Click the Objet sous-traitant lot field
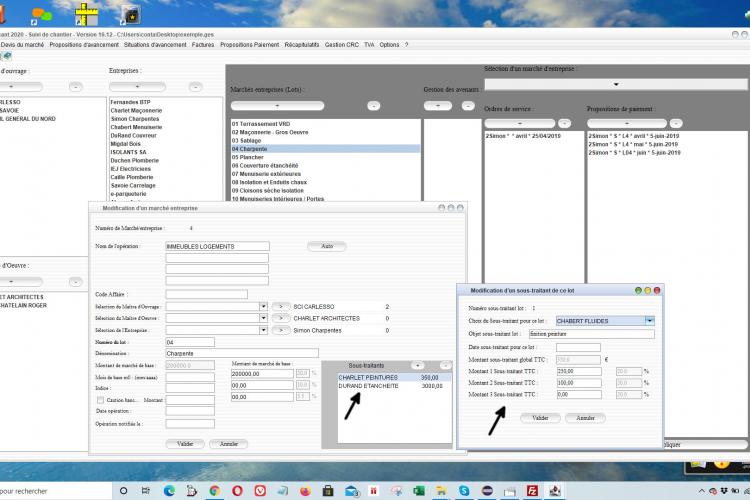Screen dimensions: 750x500 (x=592, y=334)
